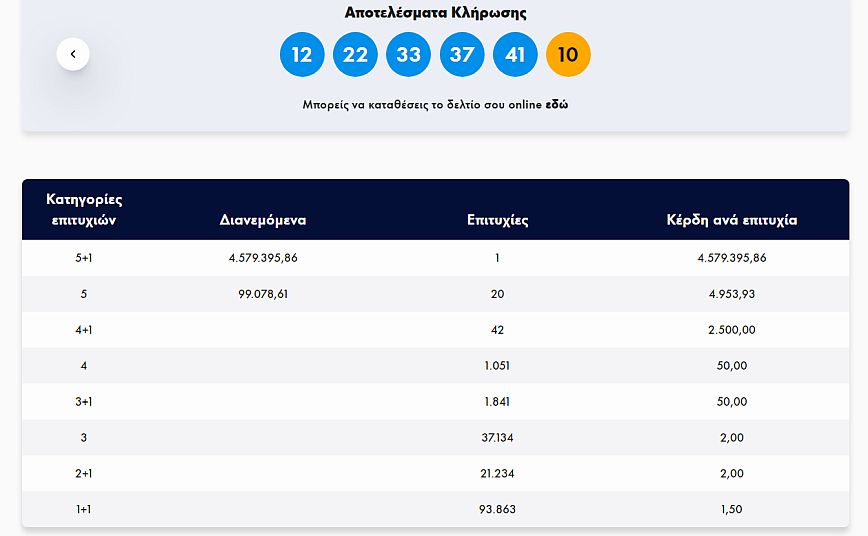The image size is (868, 536).
Task: Click the blue ball numbered 41
Action: tap(515, 54)
